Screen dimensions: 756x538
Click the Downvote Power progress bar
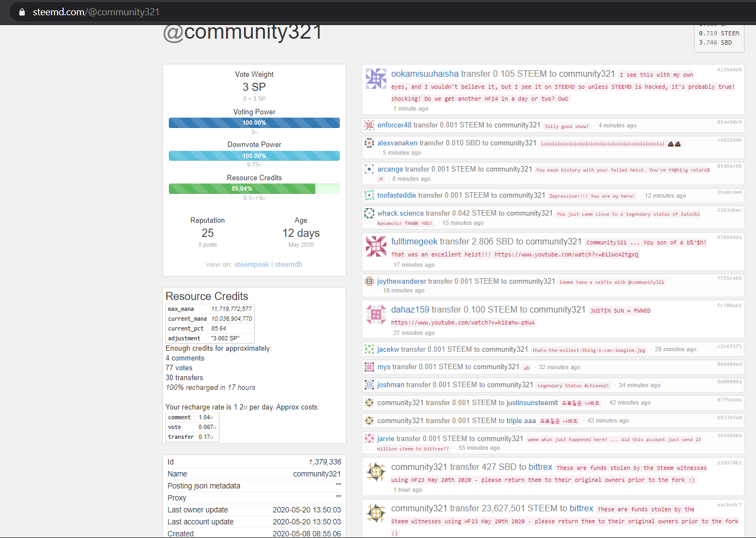point(254,156)
